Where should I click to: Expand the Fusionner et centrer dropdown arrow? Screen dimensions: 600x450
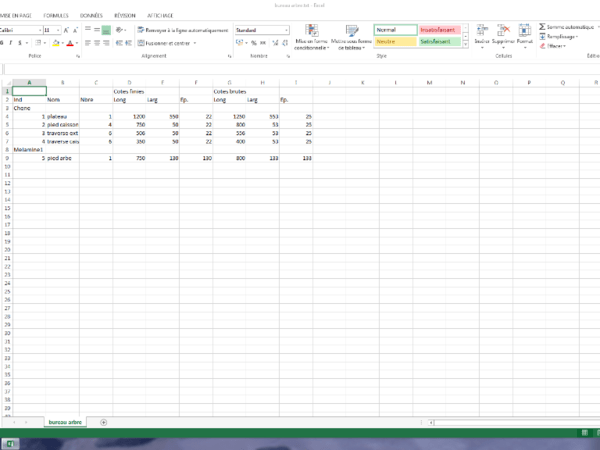[x=194, y=43]
